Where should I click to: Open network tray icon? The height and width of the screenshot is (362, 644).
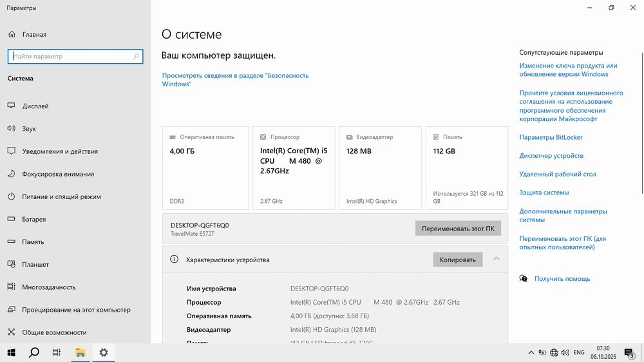(554, 352)
